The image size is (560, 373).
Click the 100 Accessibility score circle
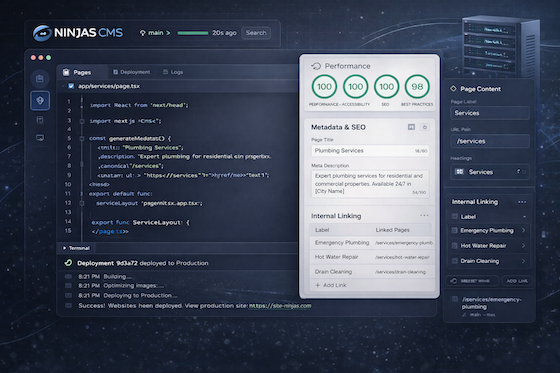355,87
